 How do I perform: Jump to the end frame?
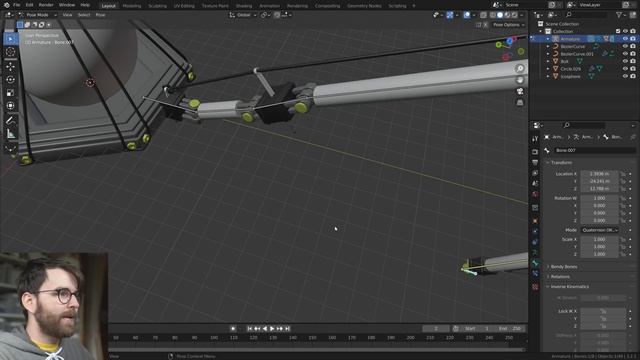[288, 329]
